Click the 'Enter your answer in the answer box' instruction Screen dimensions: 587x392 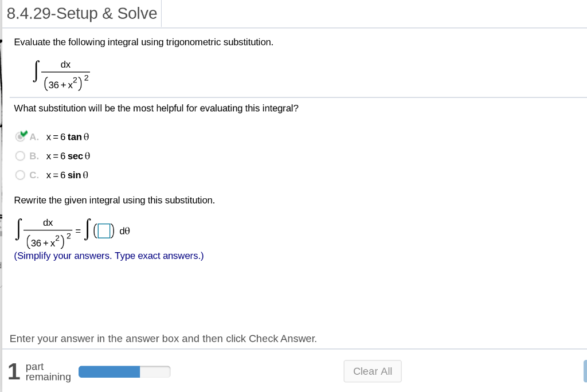pos(163,339)
